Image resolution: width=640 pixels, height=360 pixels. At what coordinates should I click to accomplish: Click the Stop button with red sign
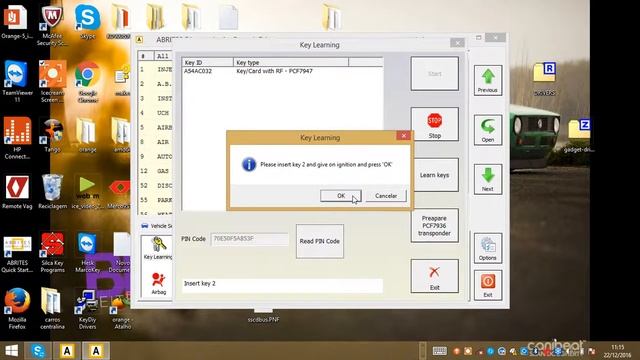click(434, 124)
